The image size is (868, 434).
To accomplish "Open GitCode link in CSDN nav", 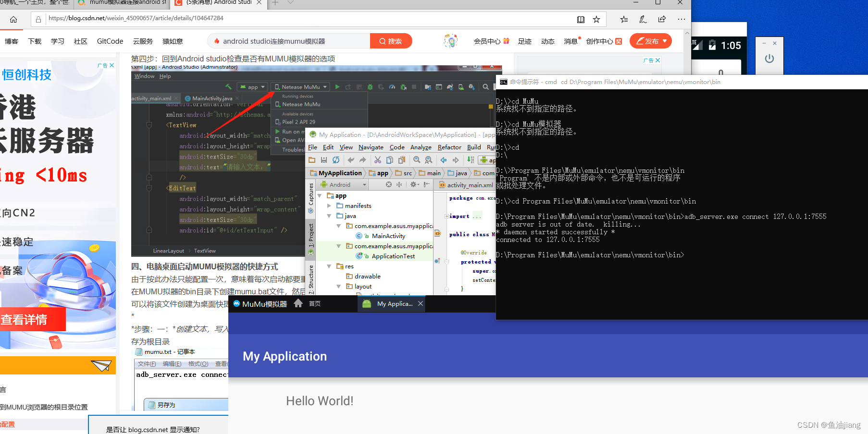I will pos(110,41).
